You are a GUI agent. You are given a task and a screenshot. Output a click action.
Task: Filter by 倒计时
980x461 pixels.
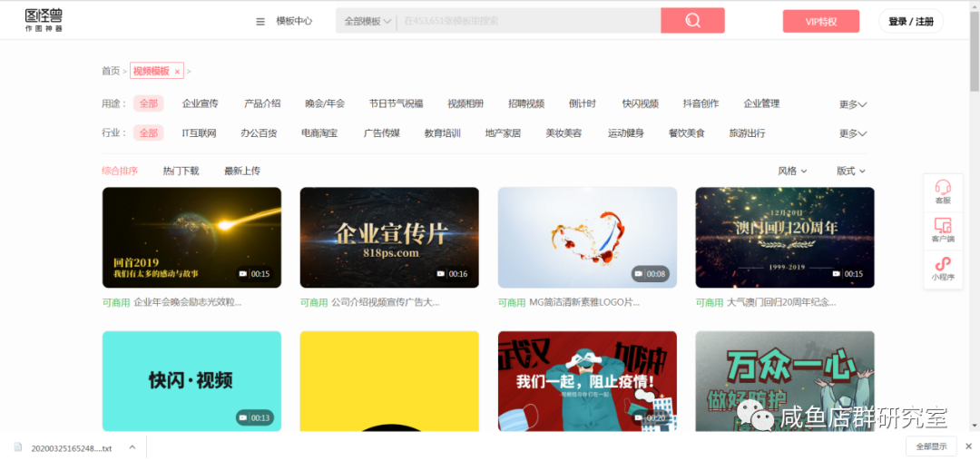point(583,103)
